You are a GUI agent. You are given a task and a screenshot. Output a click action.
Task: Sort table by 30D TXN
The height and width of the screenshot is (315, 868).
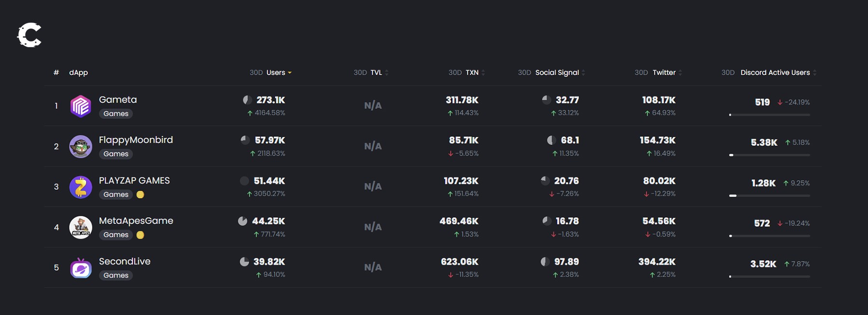[467, 73]
